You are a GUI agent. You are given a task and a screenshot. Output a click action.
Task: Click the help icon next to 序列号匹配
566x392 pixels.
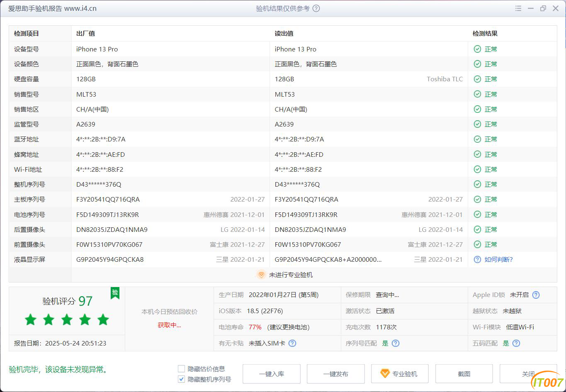[396, 343]
